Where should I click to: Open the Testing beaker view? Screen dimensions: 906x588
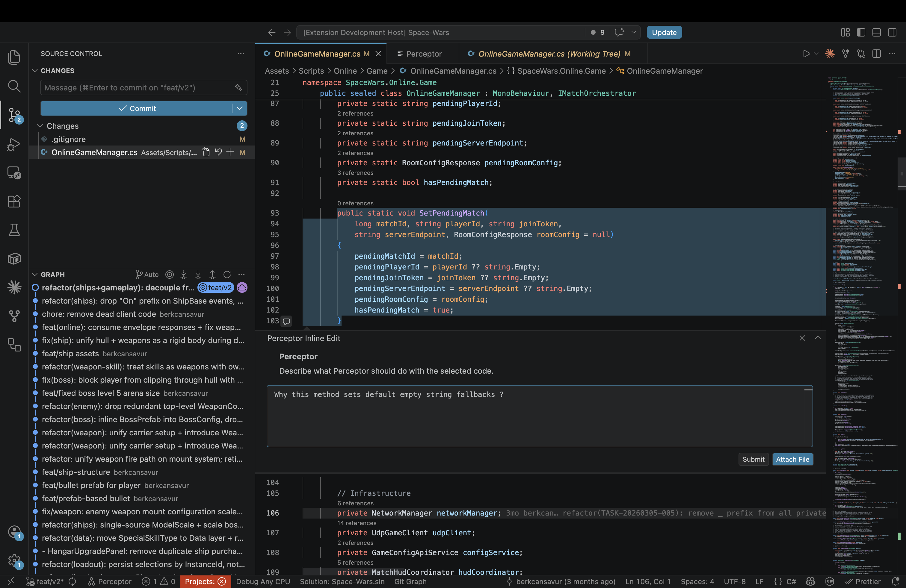[x=14, y=230]
